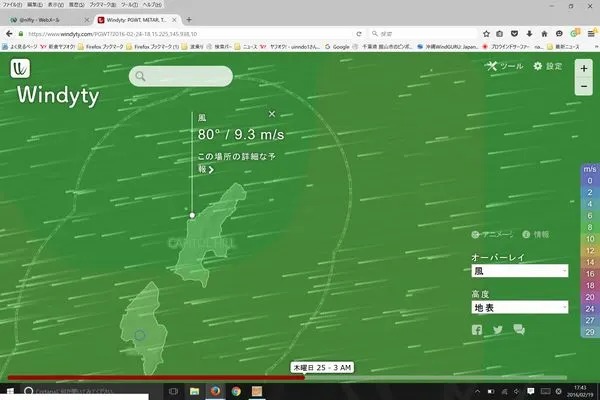Go back with browser back arrow
The height and width of the screenshot is (400, 600).
pyautogui.click(x=9, y=34)
